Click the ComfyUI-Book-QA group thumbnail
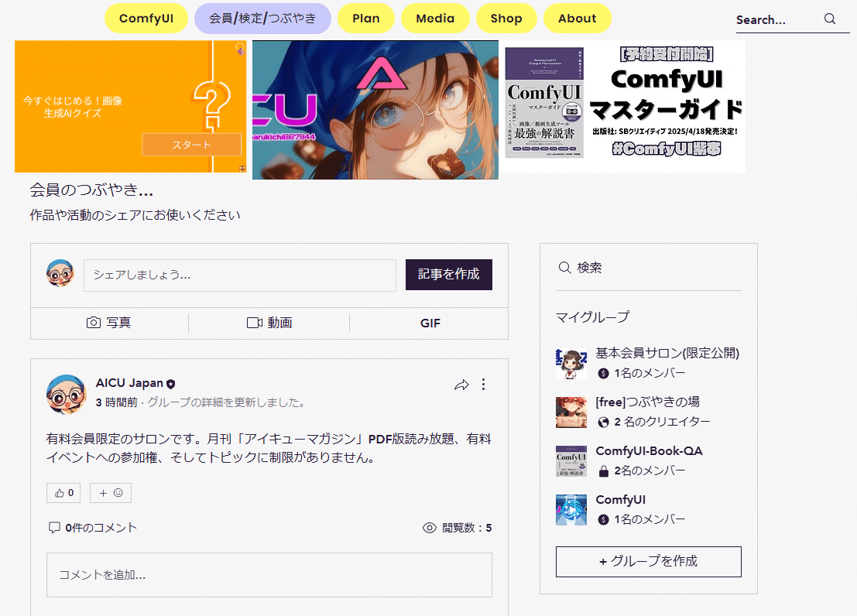The height and width of the screenshot is (616, 857). click(571, 460)
